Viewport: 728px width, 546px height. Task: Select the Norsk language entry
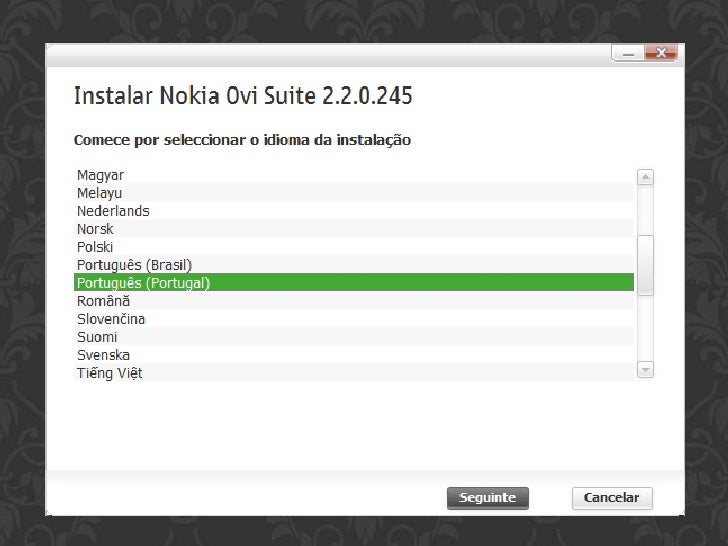pyautogui.click(x=354, y=228)
